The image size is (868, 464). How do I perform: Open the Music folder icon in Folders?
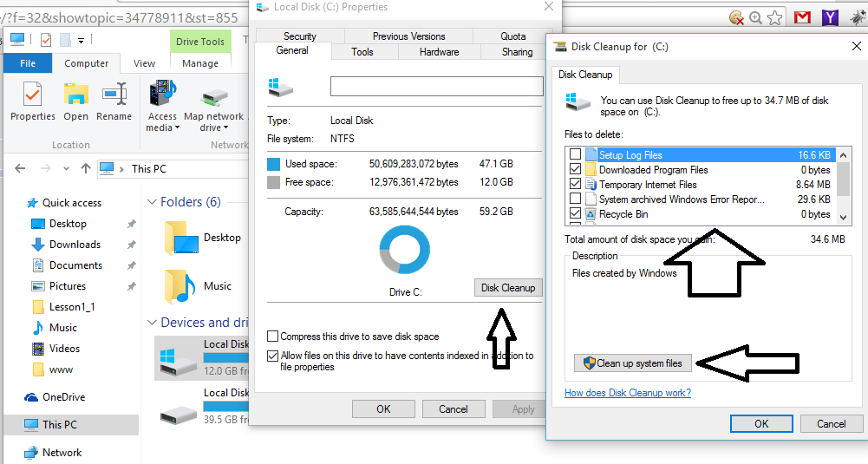point(179,287)
